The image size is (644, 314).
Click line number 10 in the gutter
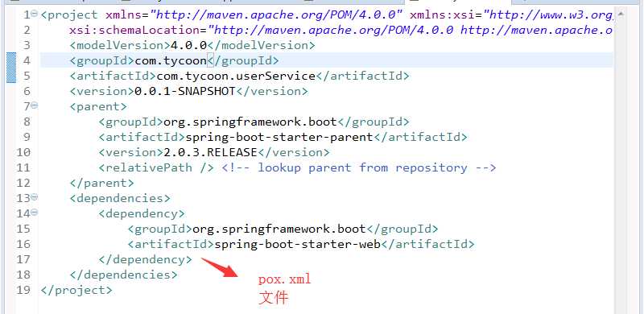point(23,152)
